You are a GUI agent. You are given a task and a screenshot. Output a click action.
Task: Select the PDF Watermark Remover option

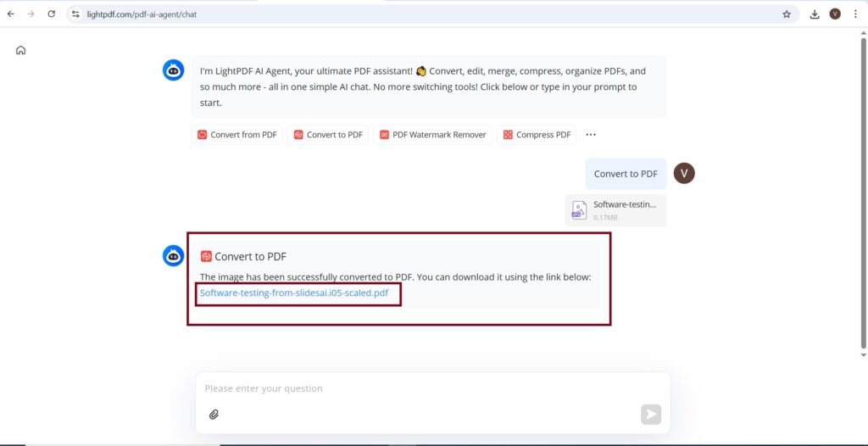pos(432,135)
